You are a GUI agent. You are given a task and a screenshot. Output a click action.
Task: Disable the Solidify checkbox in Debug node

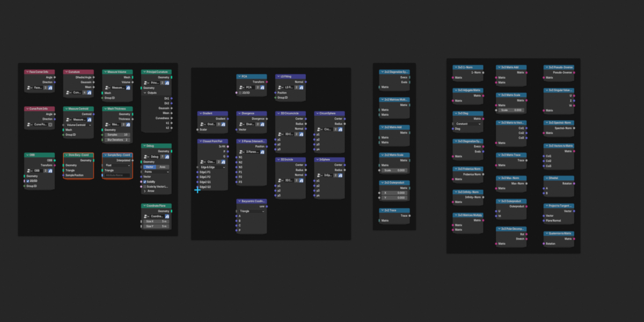(x=145, y=181)
